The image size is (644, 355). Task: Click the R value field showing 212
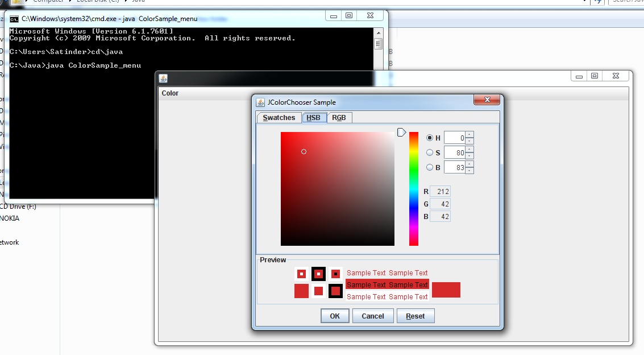click(441, 192)
